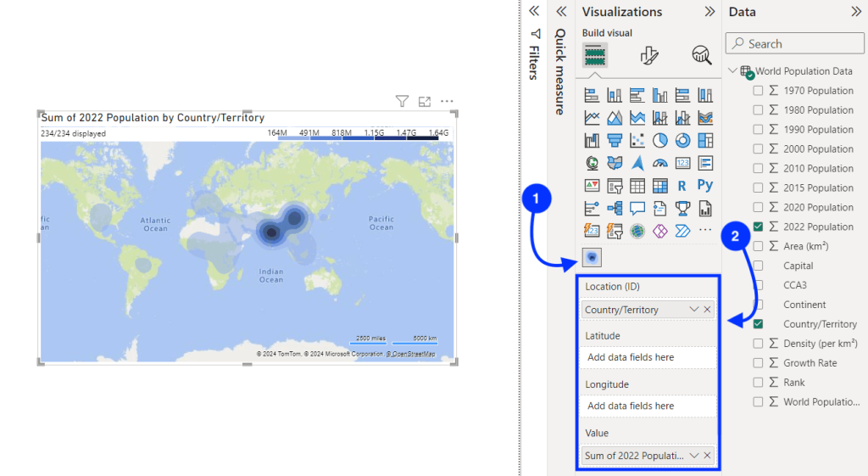
Task: Select the Donut chart visual
Action: (682, 141)
